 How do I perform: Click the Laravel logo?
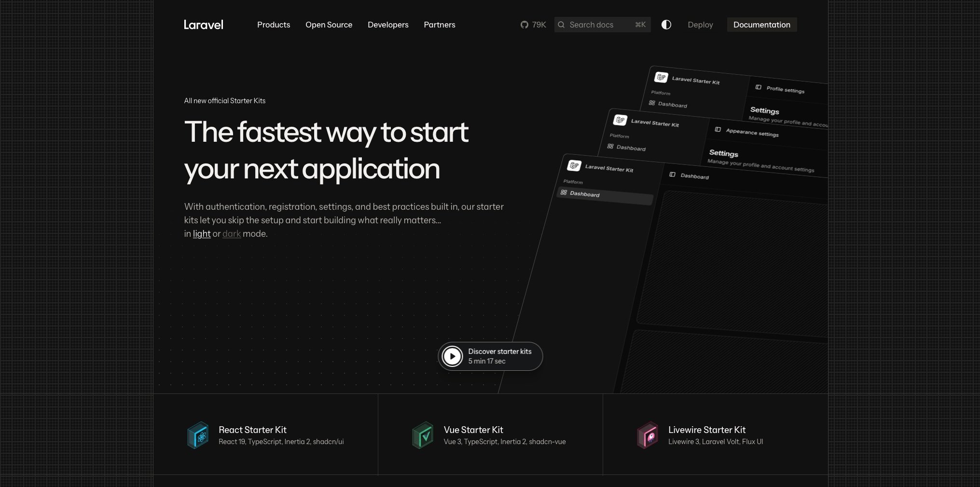point(203,25)
